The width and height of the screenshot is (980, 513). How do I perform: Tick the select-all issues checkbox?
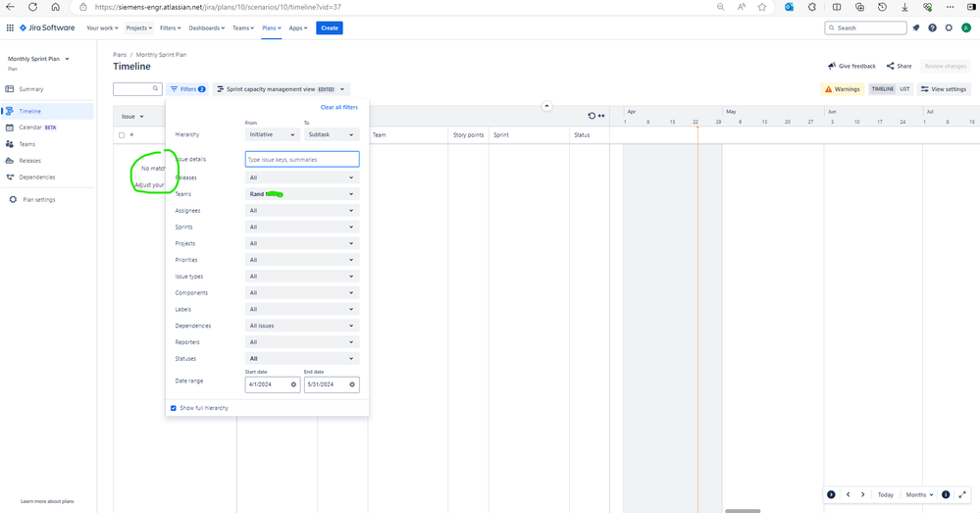click(x=122, y=135)
